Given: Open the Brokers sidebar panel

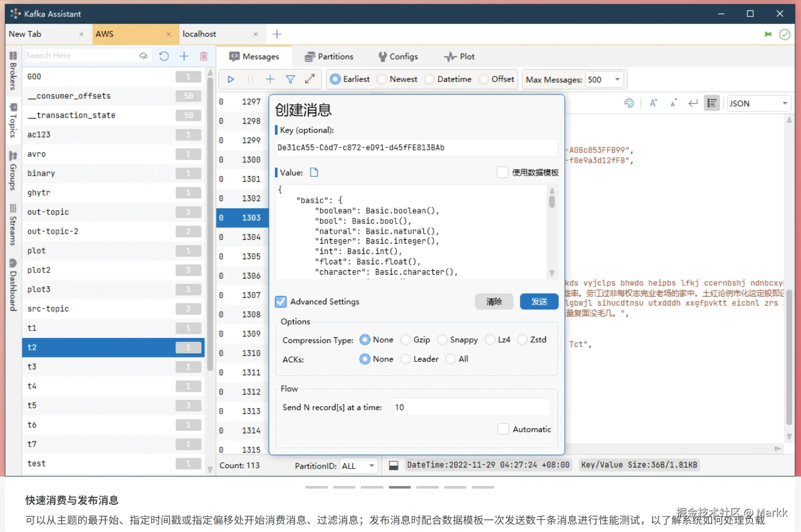Looking at the screenshot, I should 13,71.
